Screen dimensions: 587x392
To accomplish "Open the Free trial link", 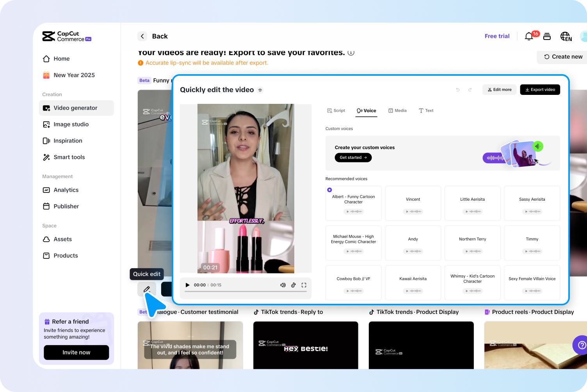I will (497, 36).
